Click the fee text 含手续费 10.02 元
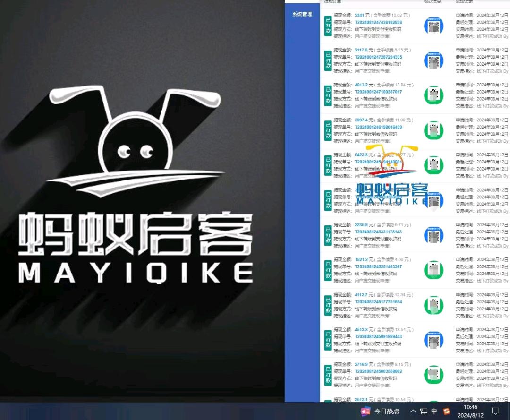This screenshot has width=510, height=420. click(391, 15)
